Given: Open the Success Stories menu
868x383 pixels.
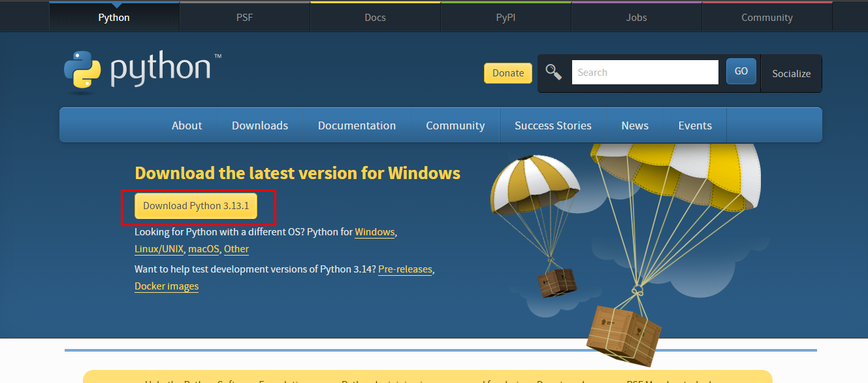Looking at the screenshot, I should coord(553,125).
